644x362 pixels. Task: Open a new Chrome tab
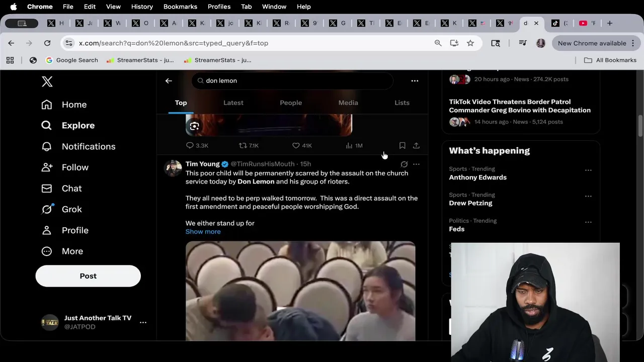coord(610,23)
